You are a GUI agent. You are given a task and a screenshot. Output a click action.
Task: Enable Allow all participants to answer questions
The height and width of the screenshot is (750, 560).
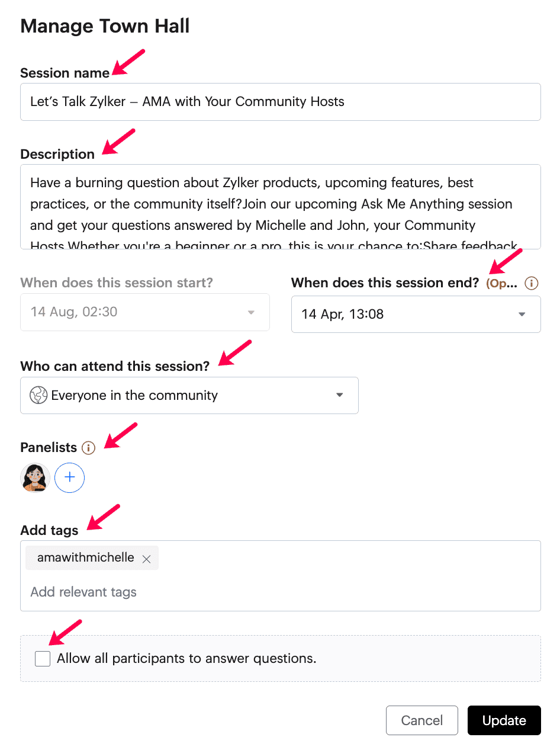coord(43,658)
